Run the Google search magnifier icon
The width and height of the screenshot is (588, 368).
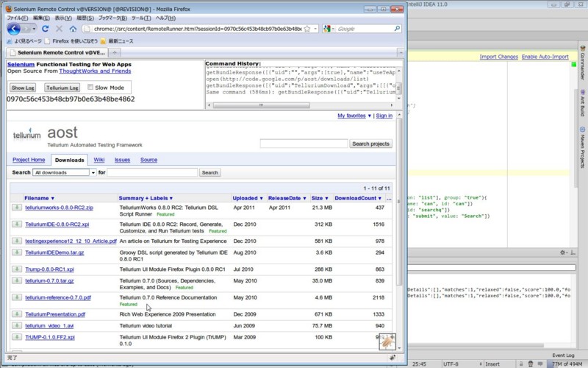(397, 29)
